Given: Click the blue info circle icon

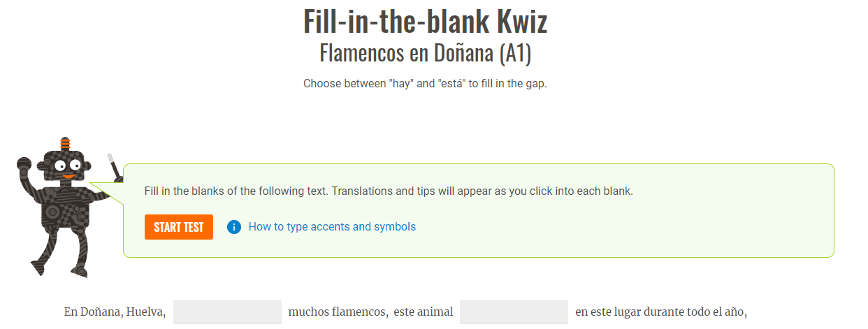Looking at the screenshot, I should point(234,227).
